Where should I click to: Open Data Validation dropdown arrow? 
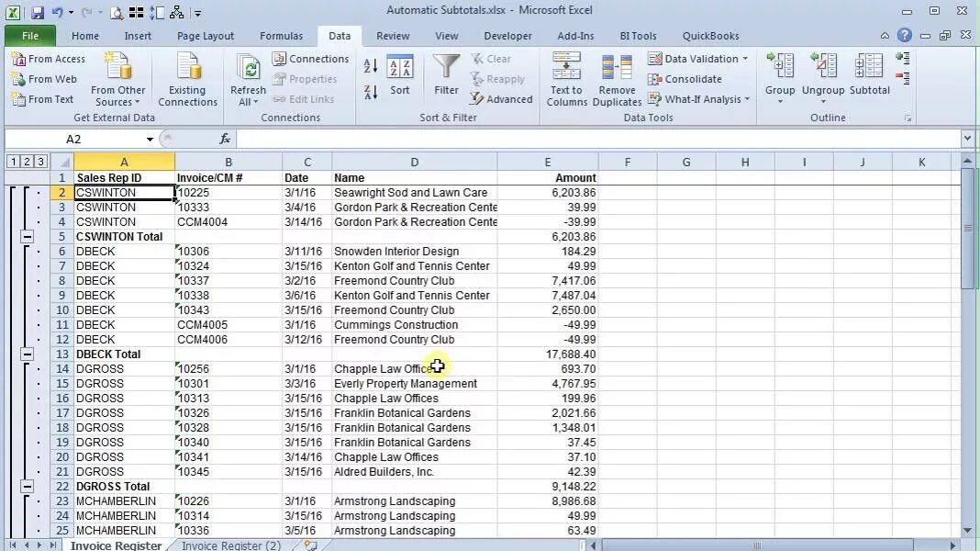pyautogui.click(x=745, y=59)
